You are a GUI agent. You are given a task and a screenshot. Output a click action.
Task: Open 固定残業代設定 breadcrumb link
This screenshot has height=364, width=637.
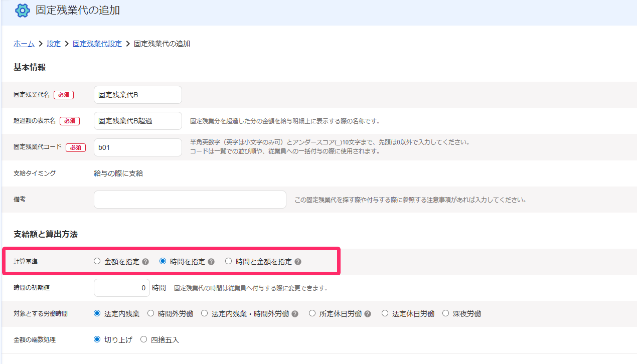tap(97, 44)
